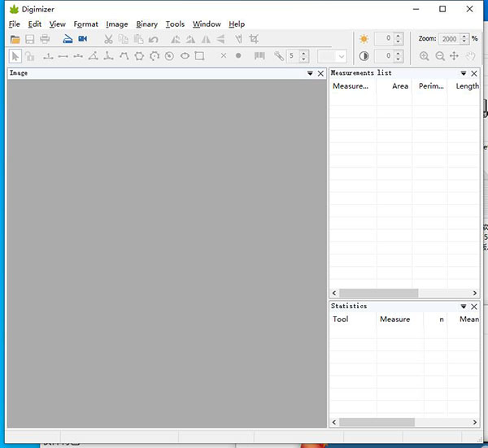Viewport: 488px width, 448px height.
Task: Select the Unit scale tool
Action: click(x=48, y=56)
